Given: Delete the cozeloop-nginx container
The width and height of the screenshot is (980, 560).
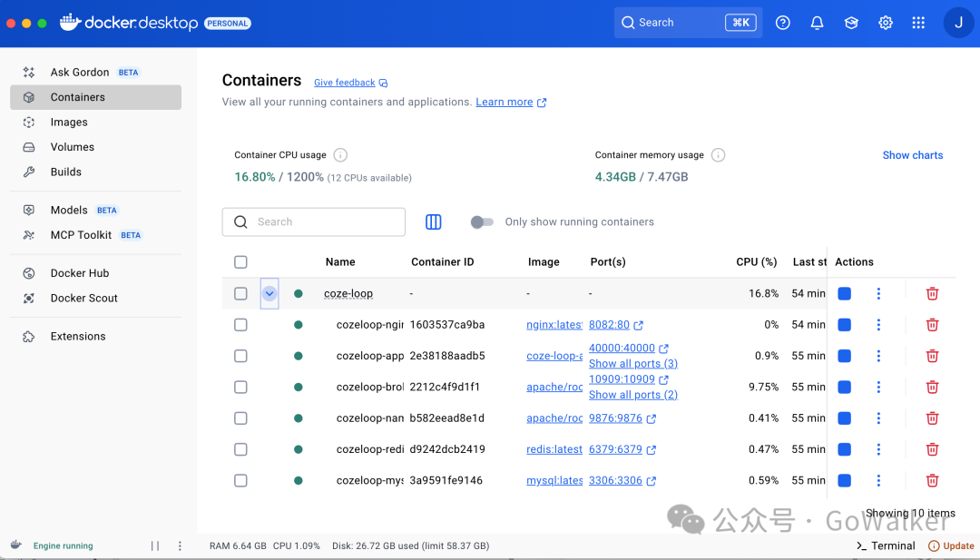Looking at the screenshot, I should 932,325.
